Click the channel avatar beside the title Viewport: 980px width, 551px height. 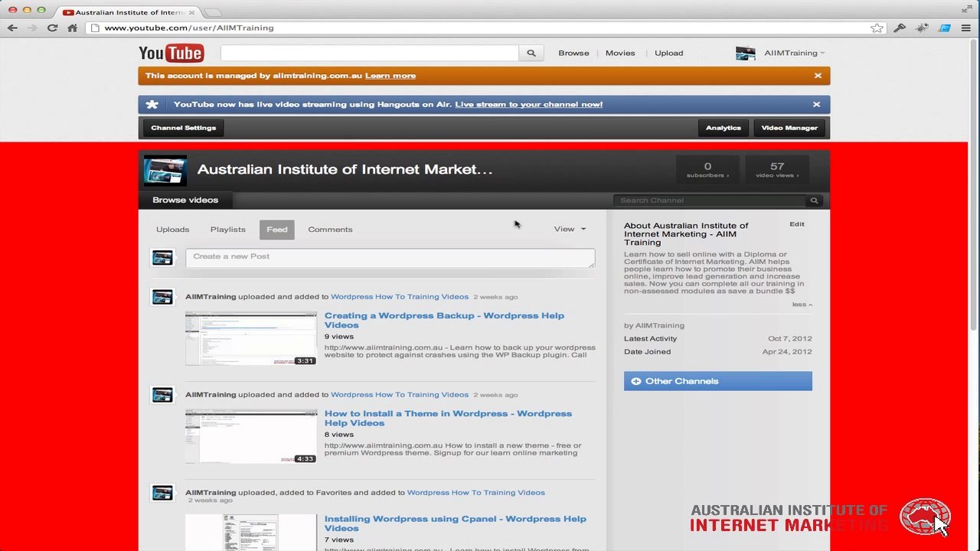(x=165, y=171)
